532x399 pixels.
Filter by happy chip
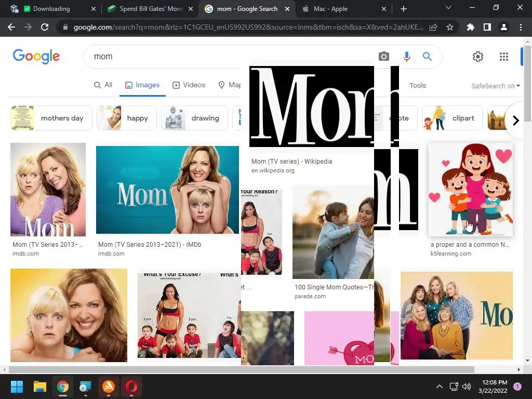click(x=127, y=118)
